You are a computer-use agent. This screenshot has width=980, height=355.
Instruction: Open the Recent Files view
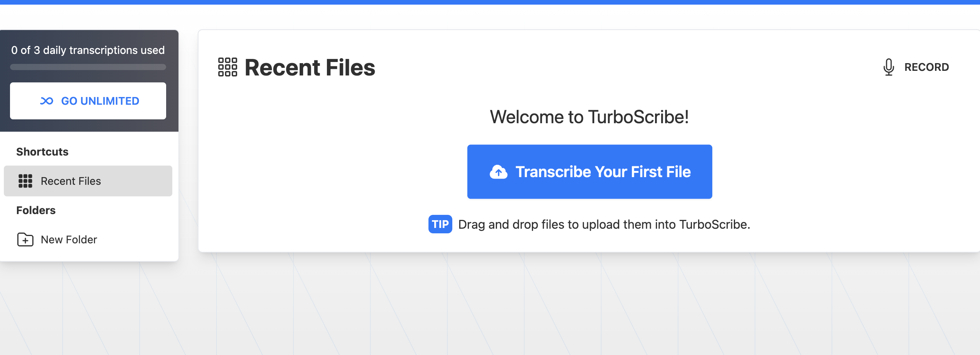(309, 67)
